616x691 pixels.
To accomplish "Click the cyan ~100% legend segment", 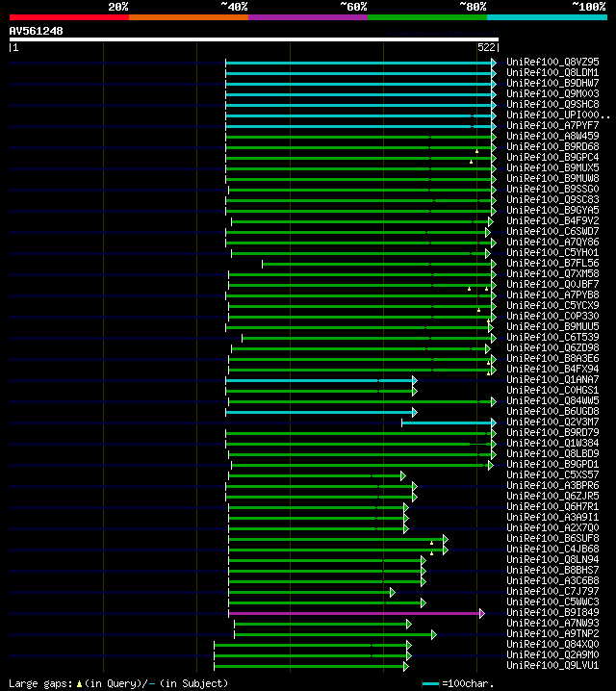I will [x=548, y=17].
